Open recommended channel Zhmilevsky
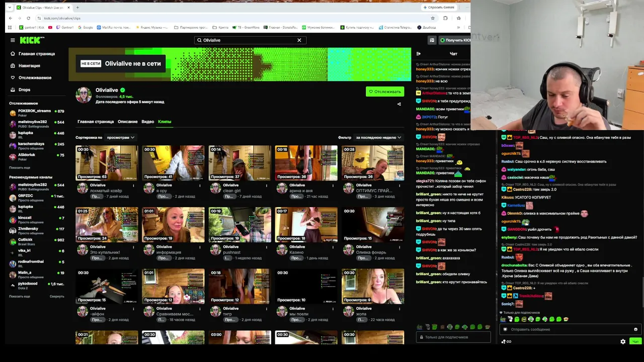This screenshot has width=644, height=362. [37, 231]
